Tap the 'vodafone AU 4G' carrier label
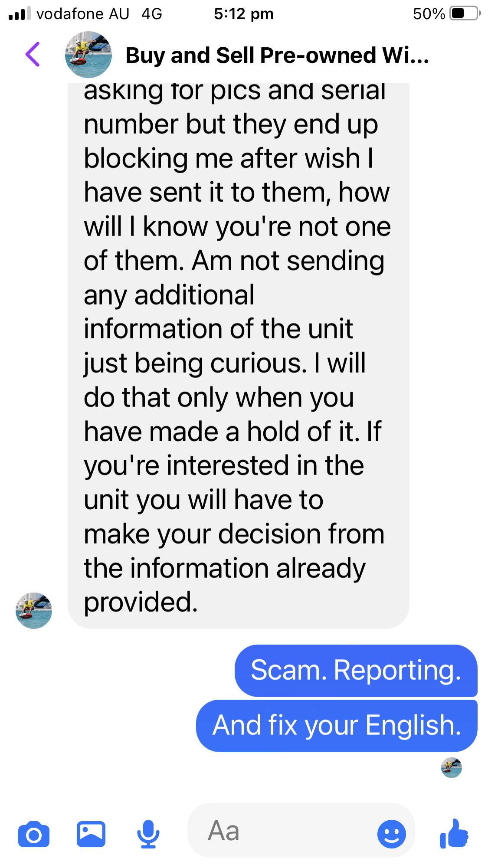The width and height of the screenshot is (488, 868). (x=99, y=14)
